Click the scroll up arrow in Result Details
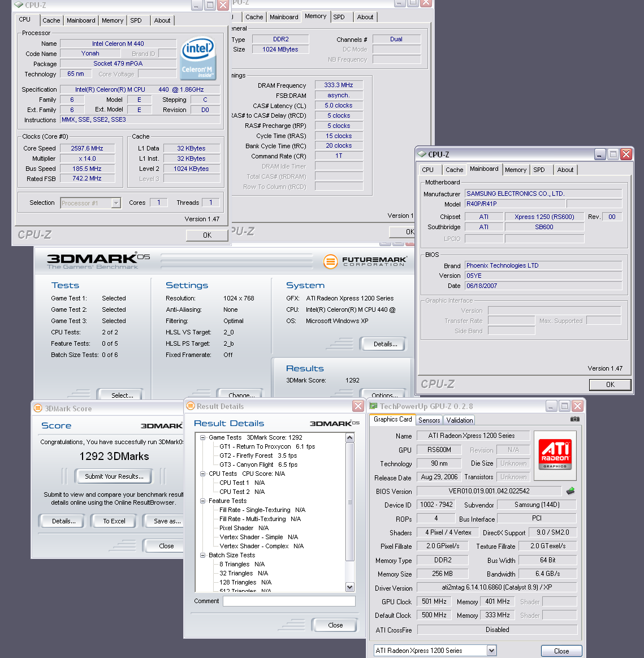The image size is (644, 658). (x=349, y=438)
